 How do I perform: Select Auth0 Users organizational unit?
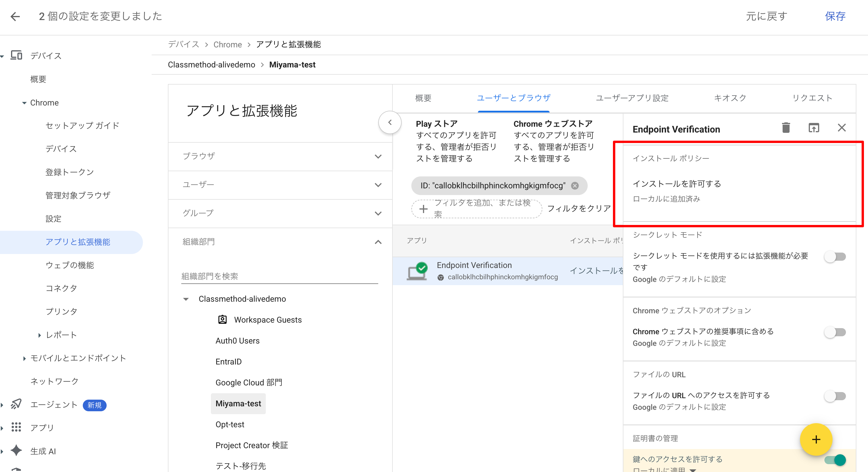238,341
